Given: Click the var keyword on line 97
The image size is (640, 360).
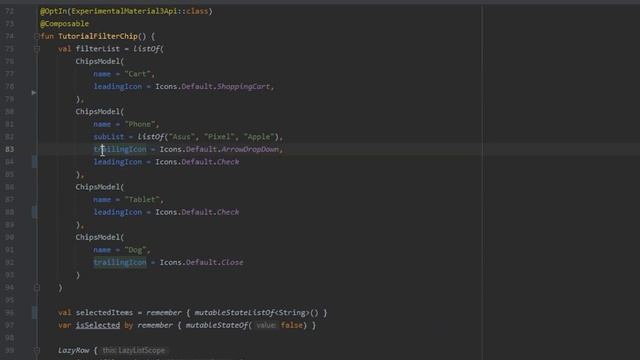Looking at the screenshot, I should point(64,325).
